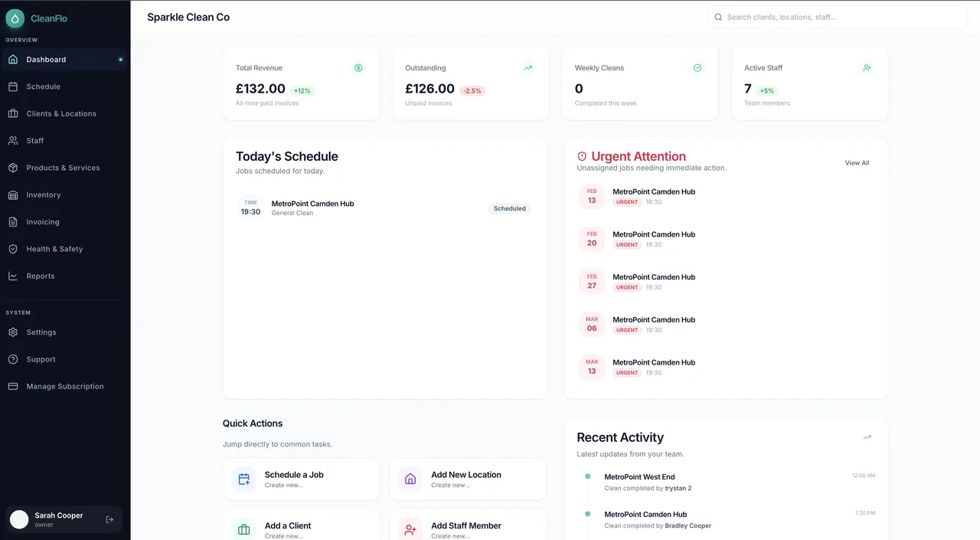The height and width of the screenshot is (540, 980).
Task: Click the Support question mark icon
Action: click(14, 358)
